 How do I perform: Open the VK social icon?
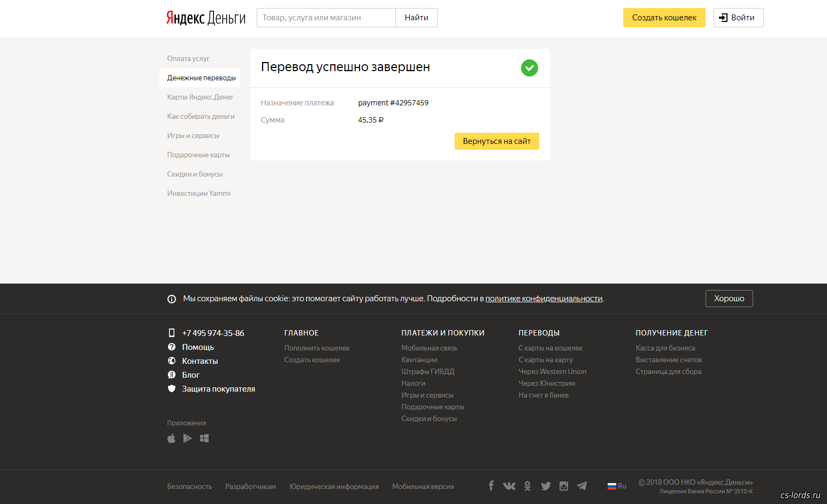pos(509,486)
